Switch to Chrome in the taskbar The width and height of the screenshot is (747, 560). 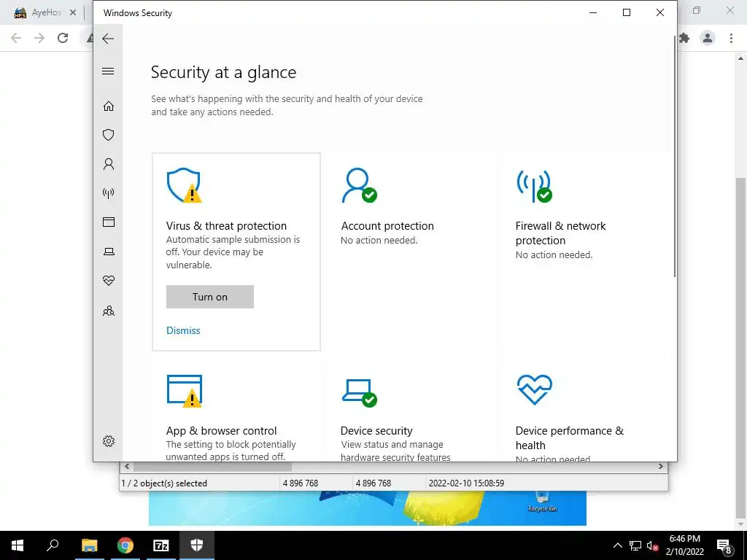click(125, 545)
